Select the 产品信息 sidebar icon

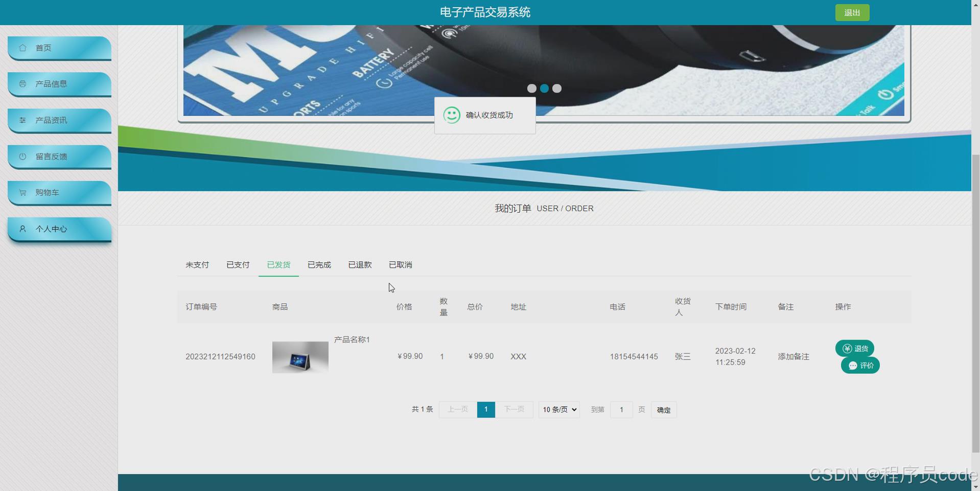click(x=22, y=83)
